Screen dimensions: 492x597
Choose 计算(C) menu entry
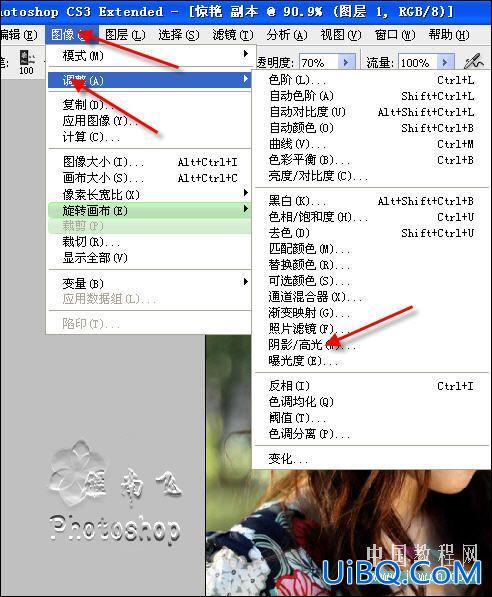tap(149, 137)
